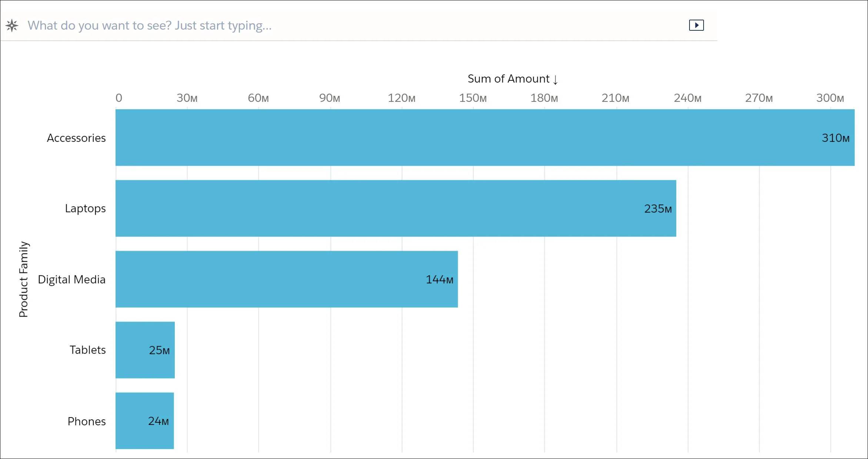The image size is (868, 459).
Task: Click the Digital Media category label
Action: click(71, 279)
